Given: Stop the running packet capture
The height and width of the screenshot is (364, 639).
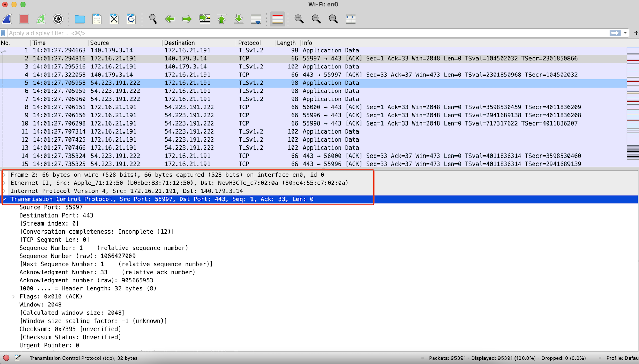Looking at the screenshot, I should click(x=24, y=19).
